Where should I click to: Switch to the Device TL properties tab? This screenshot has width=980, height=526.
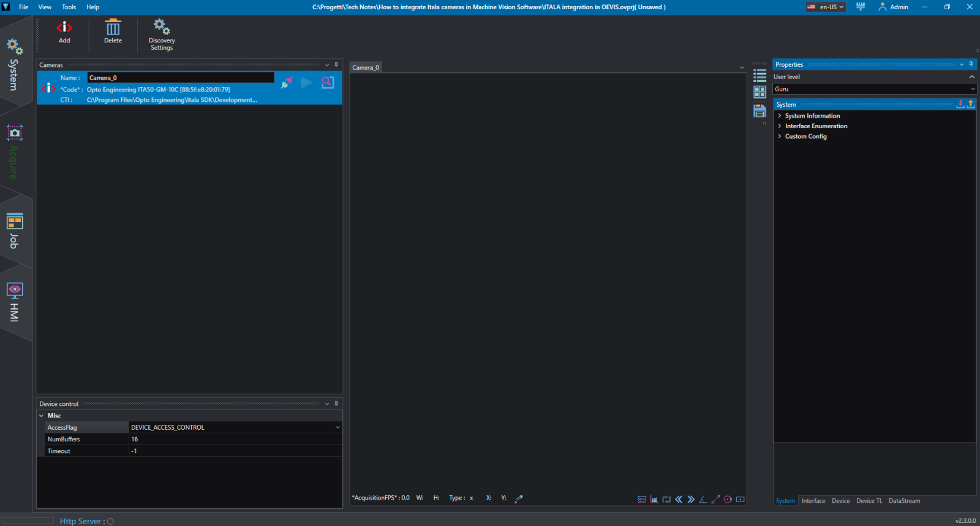(x=869, y=501)
